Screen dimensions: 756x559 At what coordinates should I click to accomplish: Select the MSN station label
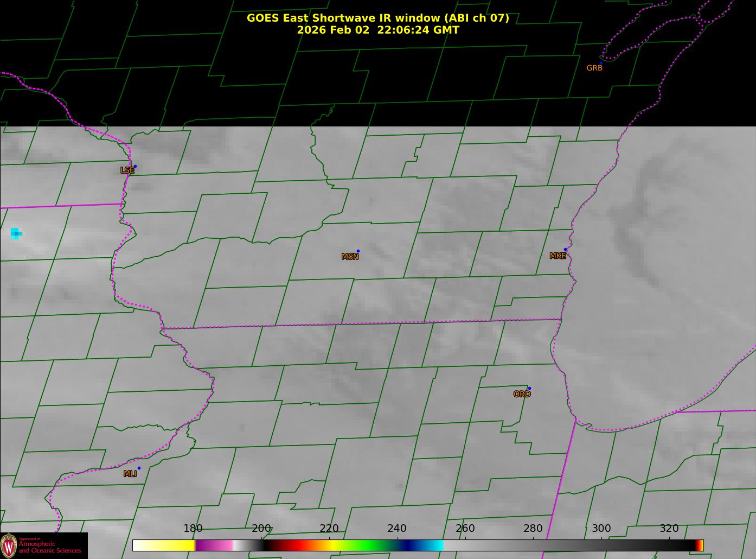(x=350, y=257)
